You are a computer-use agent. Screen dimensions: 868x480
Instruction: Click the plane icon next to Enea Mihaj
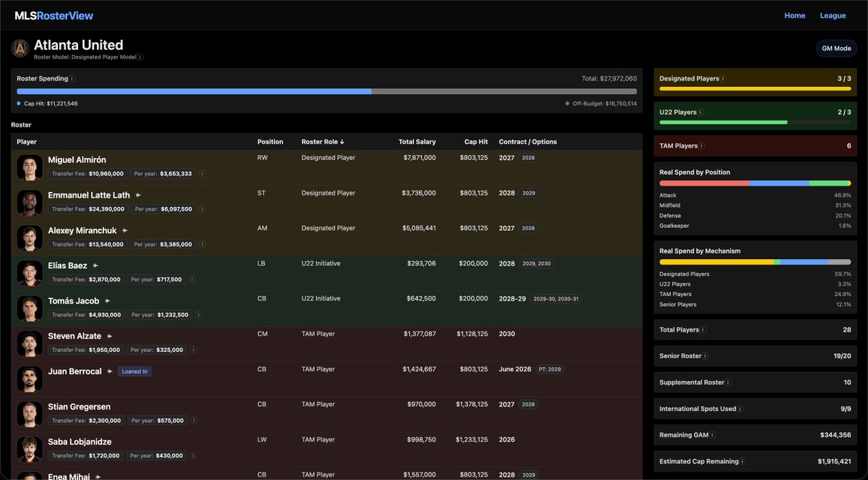[98, 476]
